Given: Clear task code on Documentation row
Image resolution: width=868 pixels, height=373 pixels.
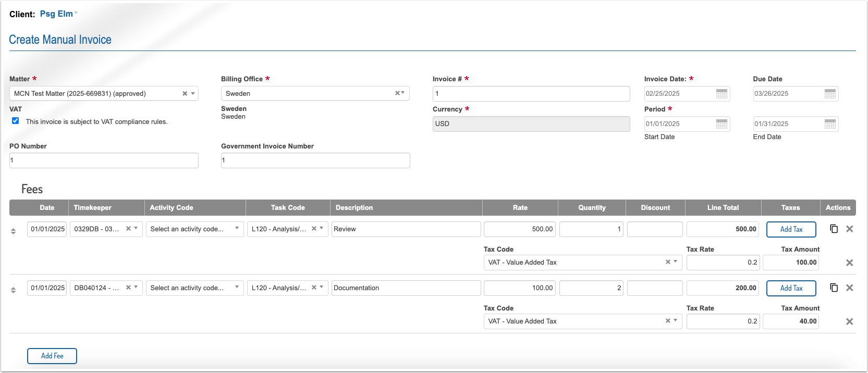Looking at the screenshot, I should (x=314, y=288).
